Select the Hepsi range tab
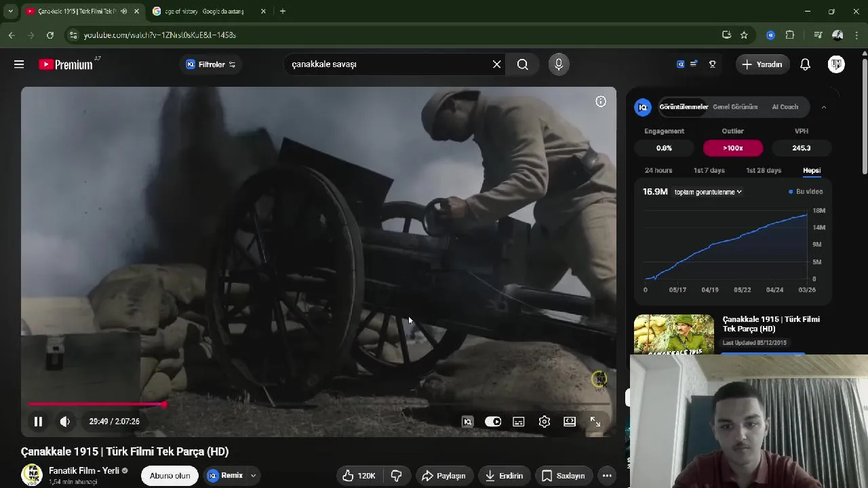 tap(812, 170)
